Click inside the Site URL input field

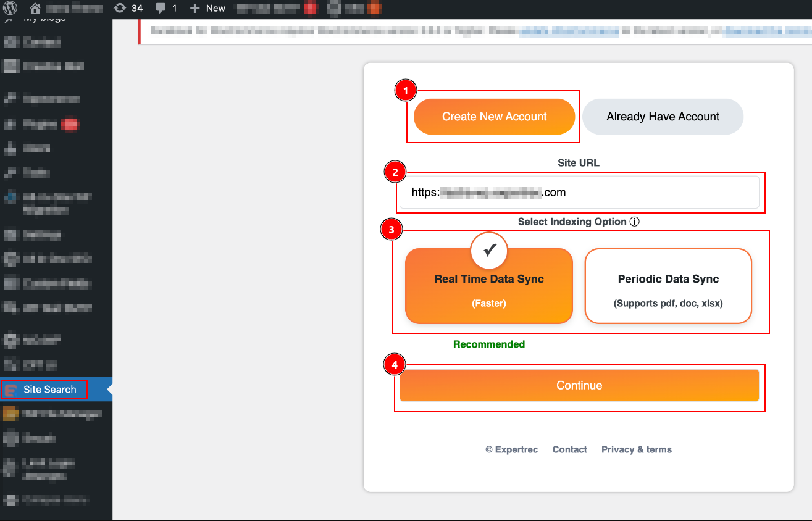click(579, 192)
